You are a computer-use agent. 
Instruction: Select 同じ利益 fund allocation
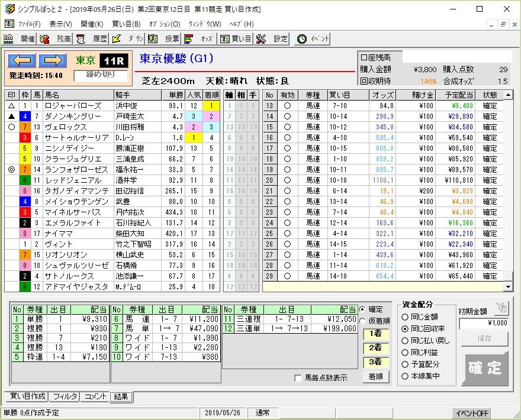[x=420, y=353]
